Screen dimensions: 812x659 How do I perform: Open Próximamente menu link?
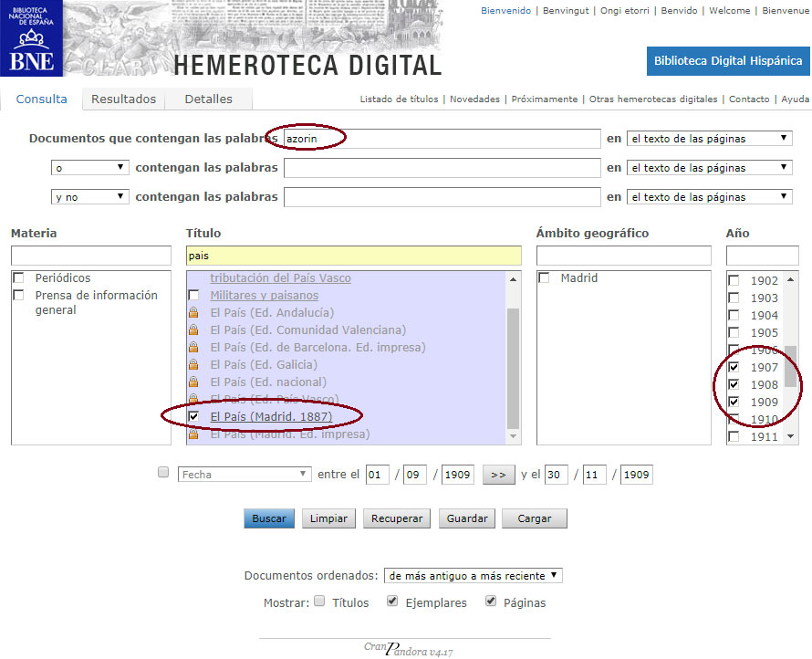click(x=545, y=99)
